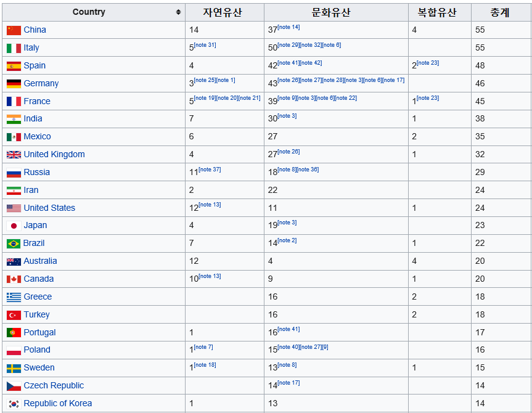Open the Russia country link

[36, 173]
